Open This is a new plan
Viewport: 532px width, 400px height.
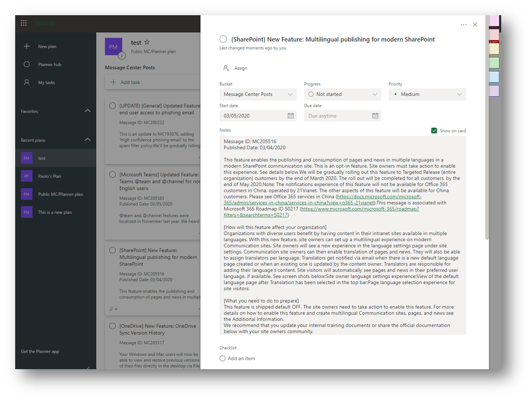pos(55,212)
